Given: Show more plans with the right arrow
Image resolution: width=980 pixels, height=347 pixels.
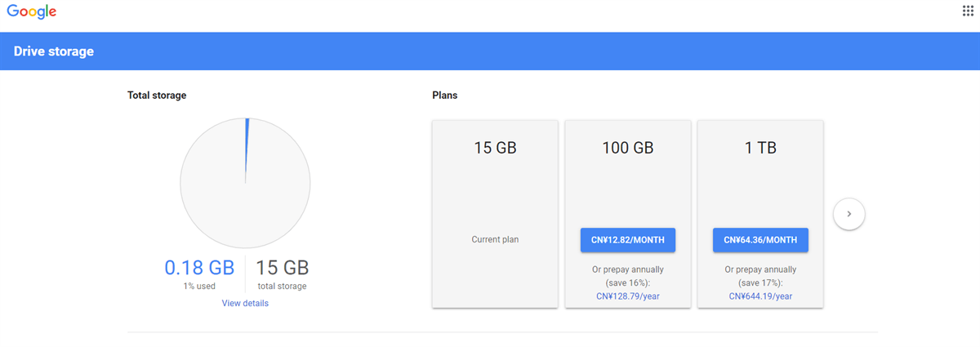Looking at the screenshot, I should click(x=849, y=214).
